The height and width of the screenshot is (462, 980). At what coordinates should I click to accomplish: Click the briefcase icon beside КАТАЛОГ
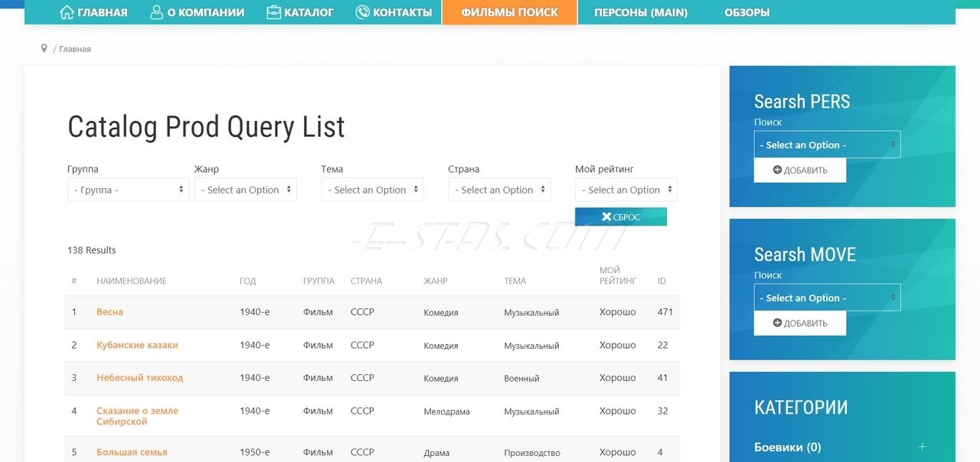[273, 12]
